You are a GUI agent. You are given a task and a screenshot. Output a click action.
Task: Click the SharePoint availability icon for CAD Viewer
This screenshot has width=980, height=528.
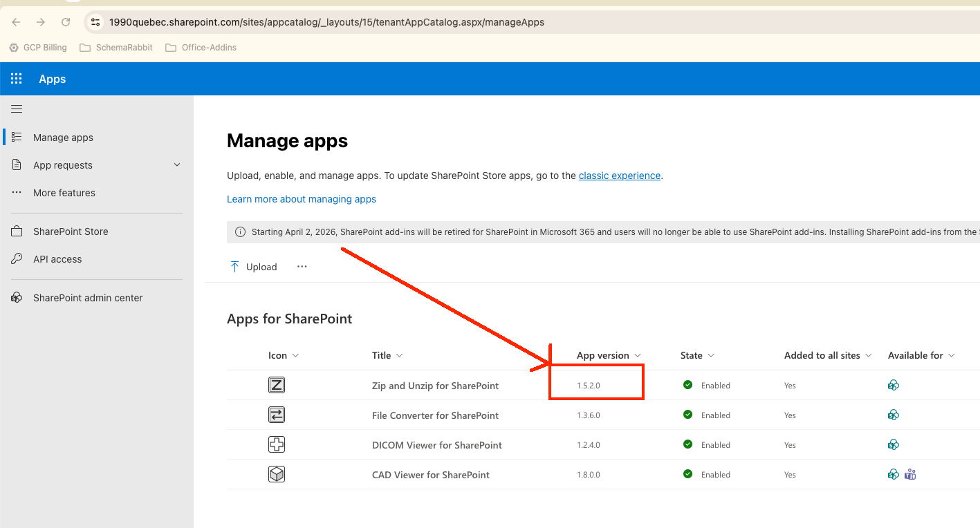click(894, 474)
